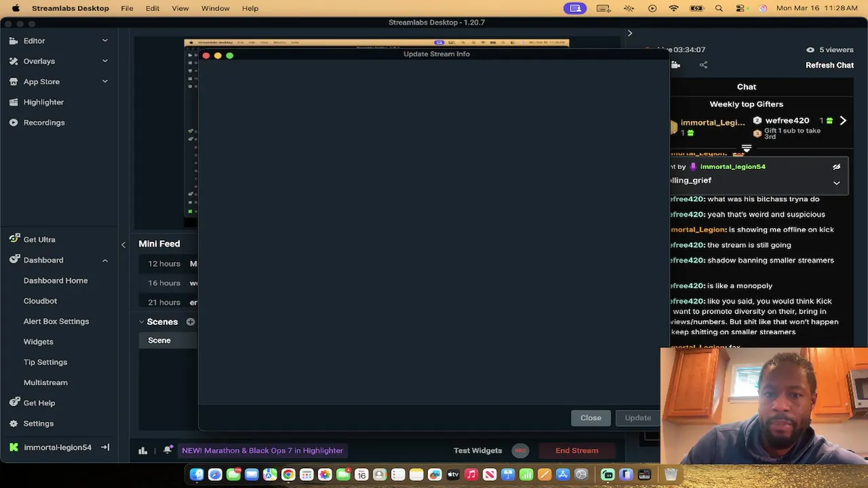Click the Get Ultra icon
The width and height of the screenshot is (868, 488).
[14, 239]
